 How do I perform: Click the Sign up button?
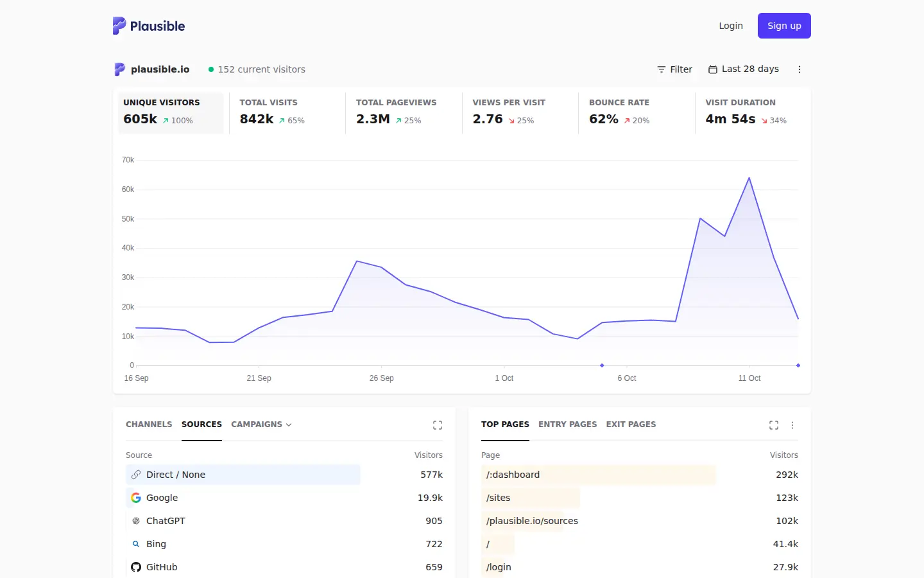(784, 26)
